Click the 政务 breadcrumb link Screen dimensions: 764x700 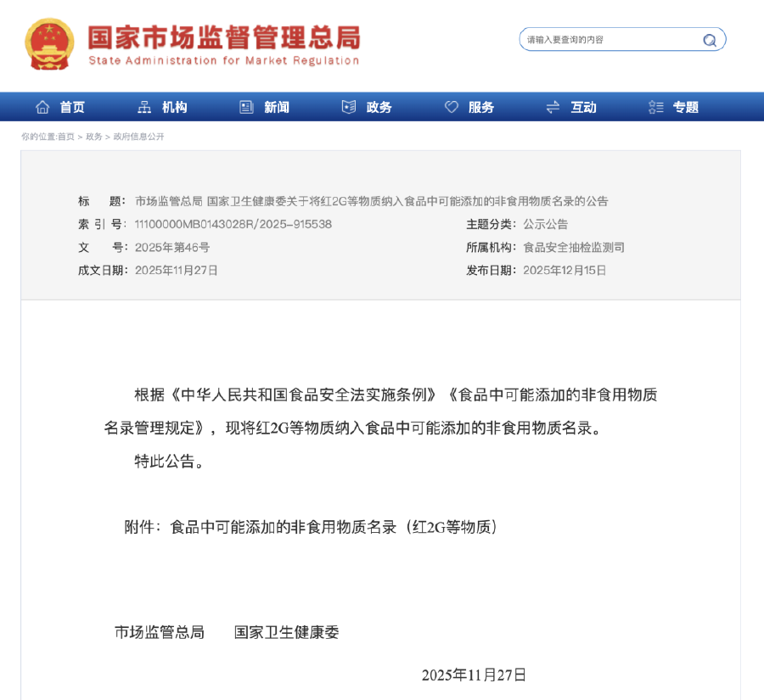(x=94, y=137)
